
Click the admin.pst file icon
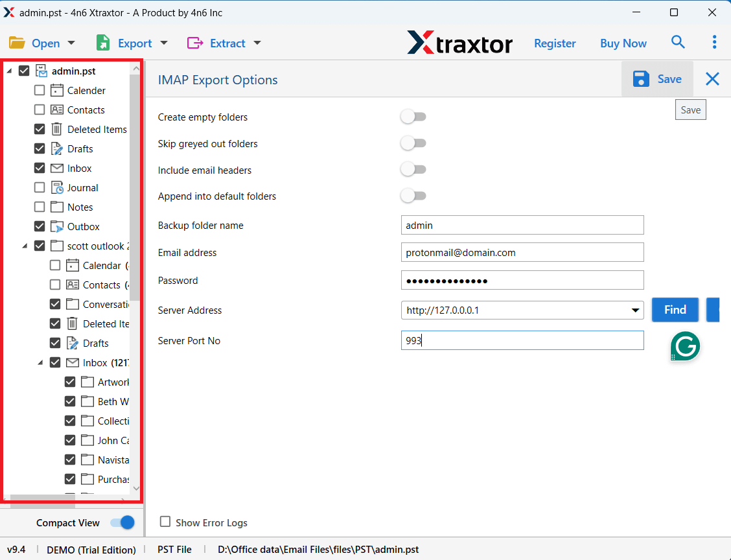point(41,71)
